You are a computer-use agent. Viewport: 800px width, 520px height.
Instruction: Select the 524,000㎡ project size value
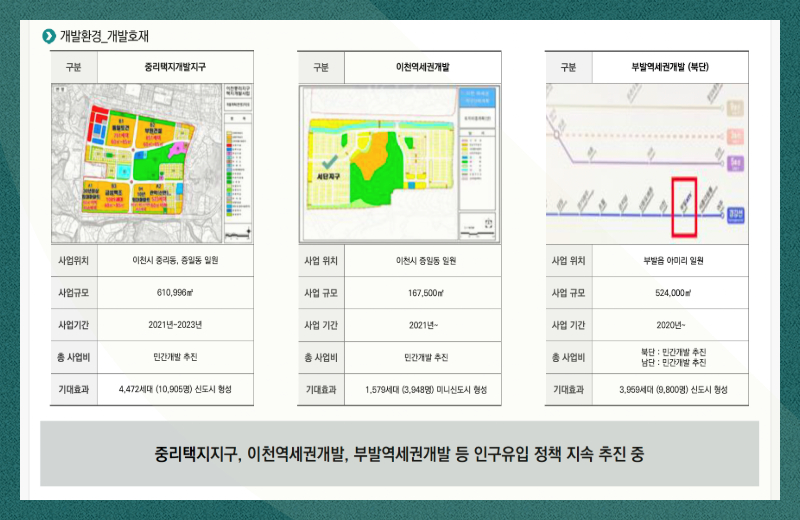673,293
